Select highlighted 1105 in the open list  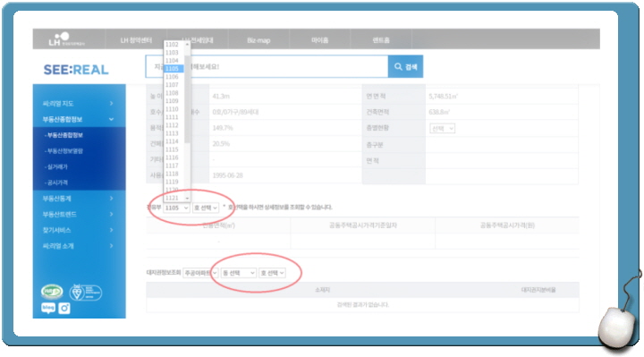[x=174, y=69]
